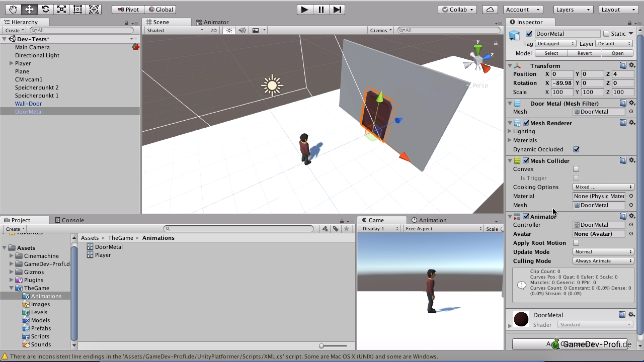Open the Display 1 dropdown
The height and width of the screenshot is (362, 644).
[380, 229]
